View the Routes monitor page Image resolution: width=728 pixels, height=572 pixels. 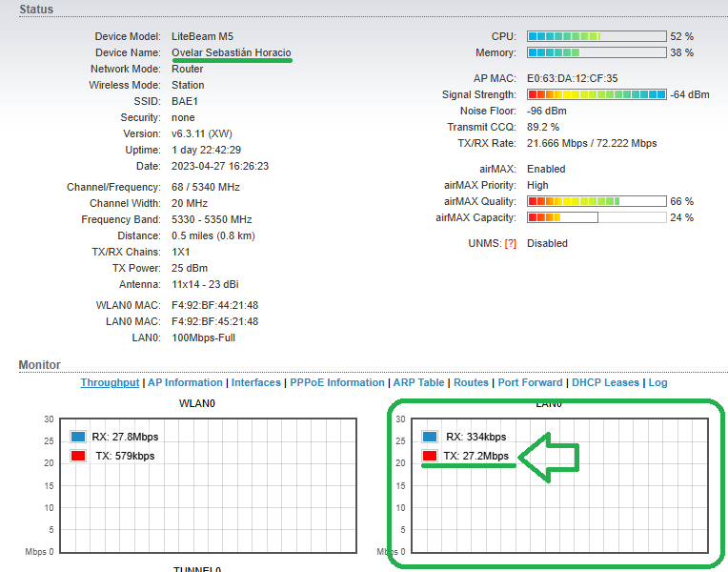coord(471,382)
